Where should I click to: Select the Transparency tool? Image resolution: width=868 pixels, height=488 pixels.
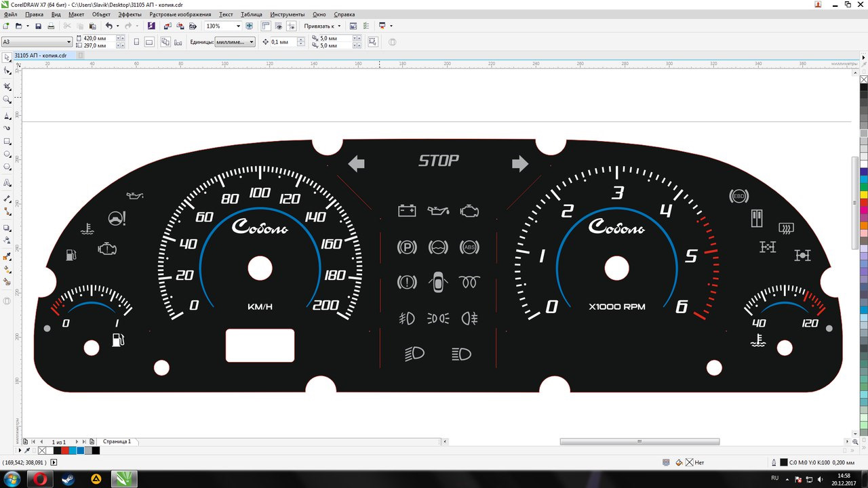(x=7, y=241)
